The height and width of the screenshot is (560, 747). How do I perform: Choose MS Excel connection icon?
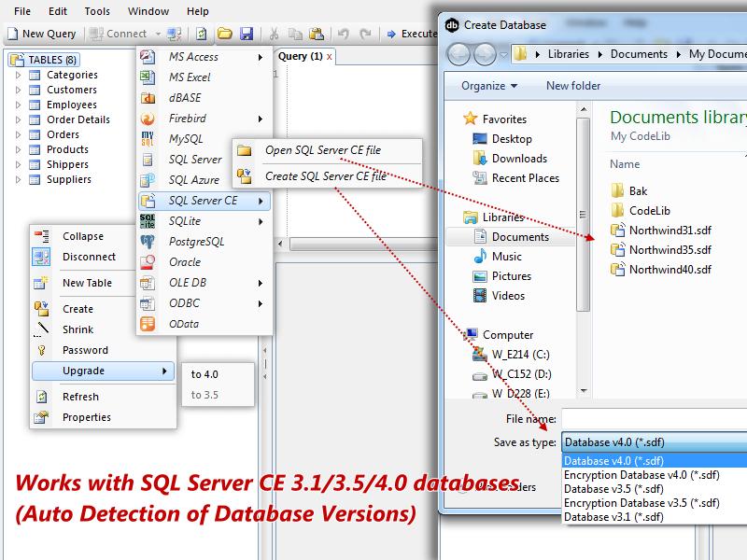148,77
